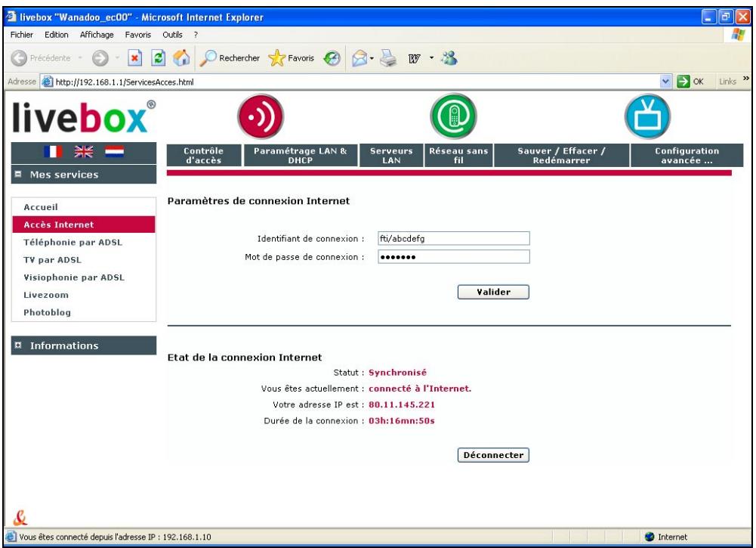The width and height of the screenshot is (756, 548).
Task: Expand the Informations section
Action: (18, 345)
